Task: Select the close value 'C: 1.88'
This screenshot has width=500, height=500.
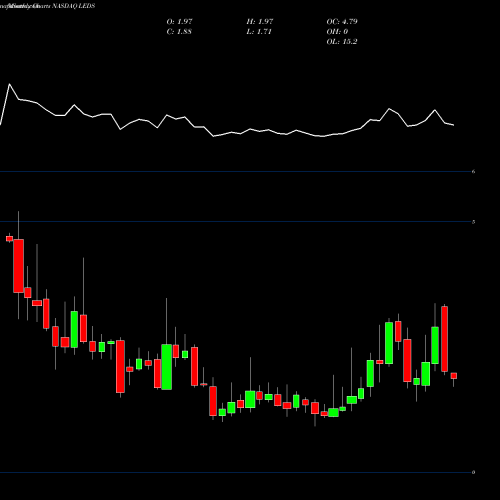Action: coord(179,31)
